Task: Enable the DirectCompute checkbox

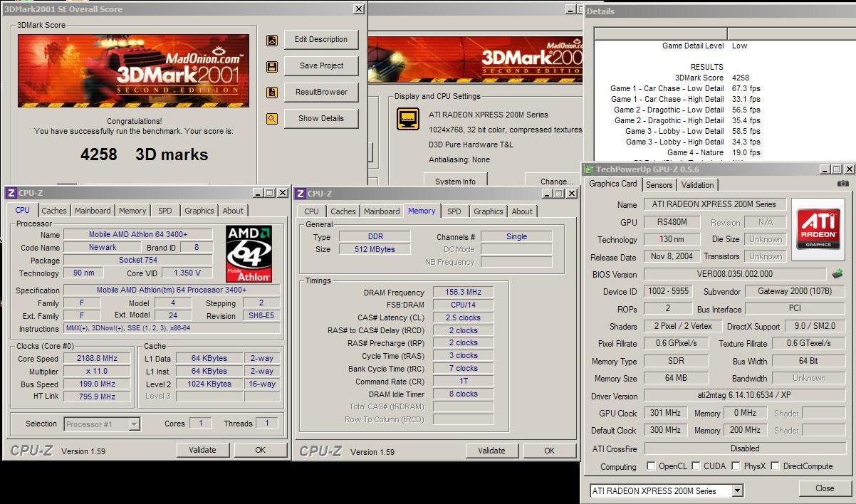Action: coord(775,466)
